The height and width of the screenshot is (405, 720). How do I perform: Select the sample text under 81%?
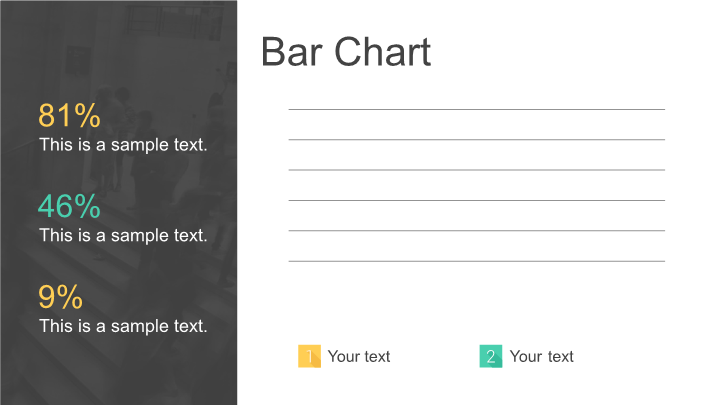coord(123,144)
